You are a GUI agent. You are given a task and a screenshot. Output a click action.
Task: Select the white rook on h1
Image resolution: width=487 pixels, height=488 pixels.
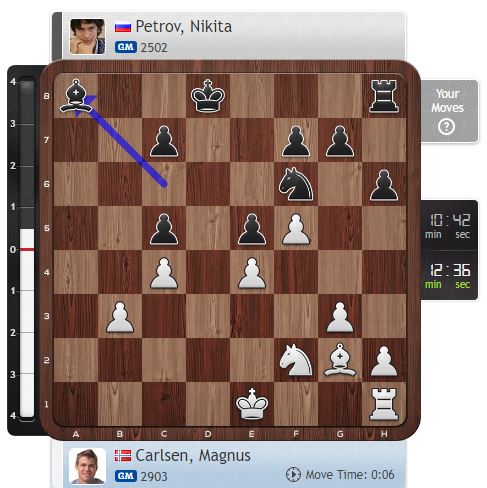pos(384,404)
